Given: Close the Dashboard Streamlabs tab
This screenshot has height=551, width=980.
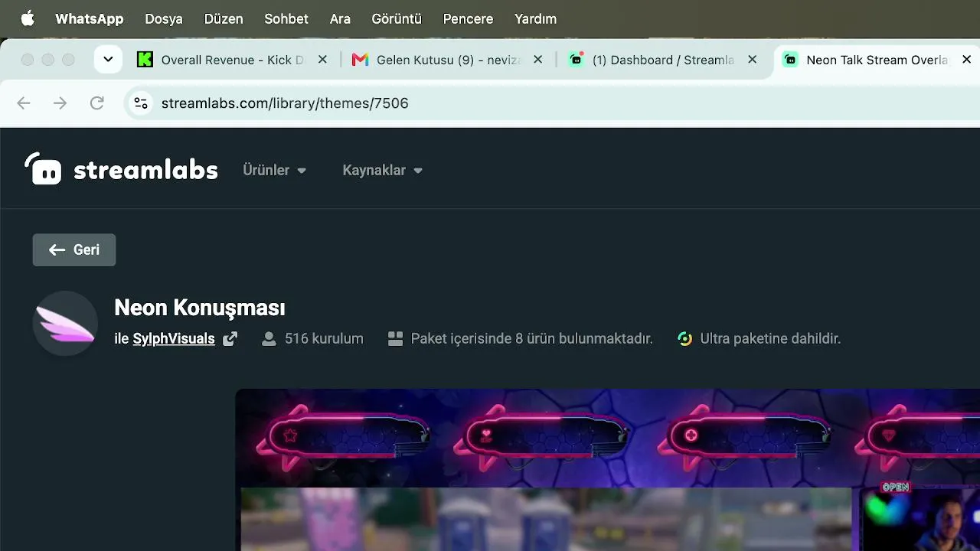Looking at the screenshot, I should (x=752, y=60).
